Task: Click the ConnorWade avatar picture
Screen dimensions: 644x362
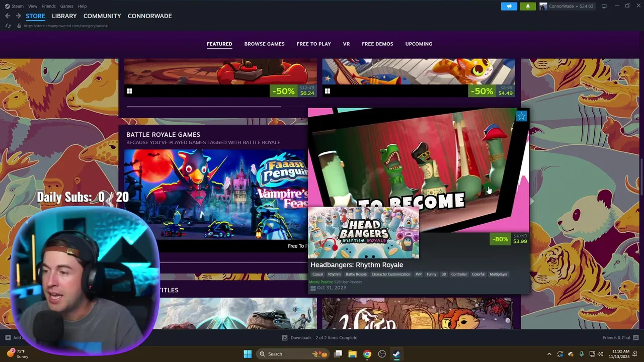Action: click(543, 6)
